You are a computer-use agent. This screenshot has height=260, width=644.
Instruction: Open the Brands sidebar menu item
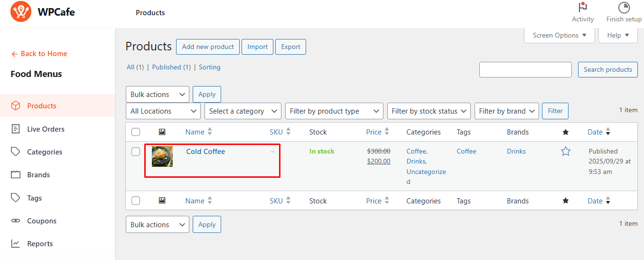pos(38,175)
